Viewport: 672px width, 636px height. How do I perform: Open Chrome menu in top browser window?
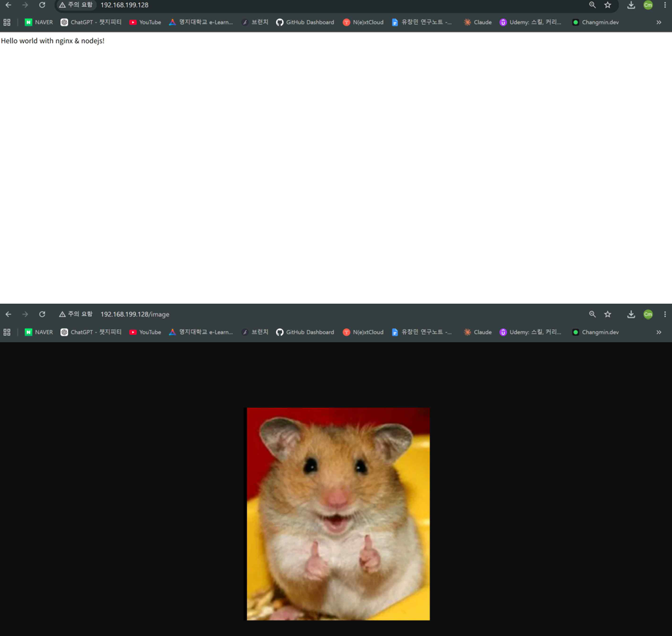pyautogui.click(x=665, y=5)
